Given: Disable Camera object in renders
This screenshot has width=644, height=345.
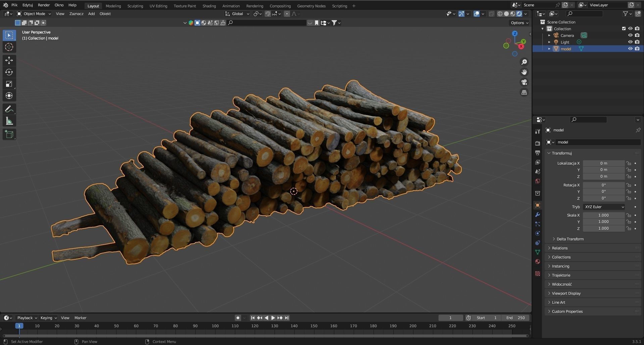Looking at the screenshot, I should (637, 35).
